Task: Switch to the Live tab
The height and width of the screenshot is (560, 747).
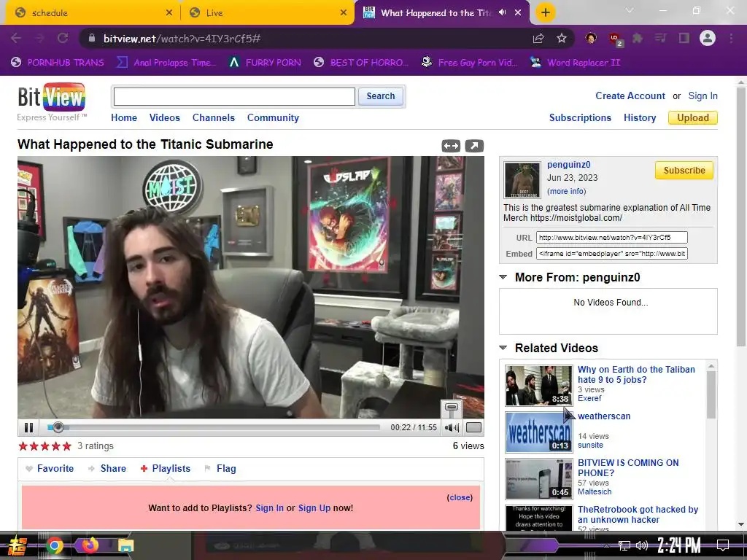Action: coord(266,12)
